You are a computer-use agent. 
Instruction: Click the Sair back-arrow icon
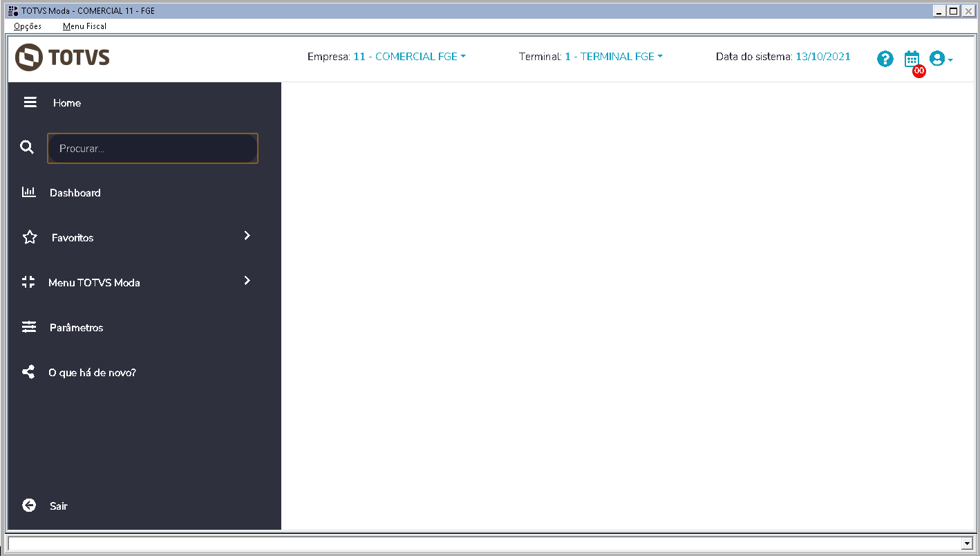pos(29,506)
